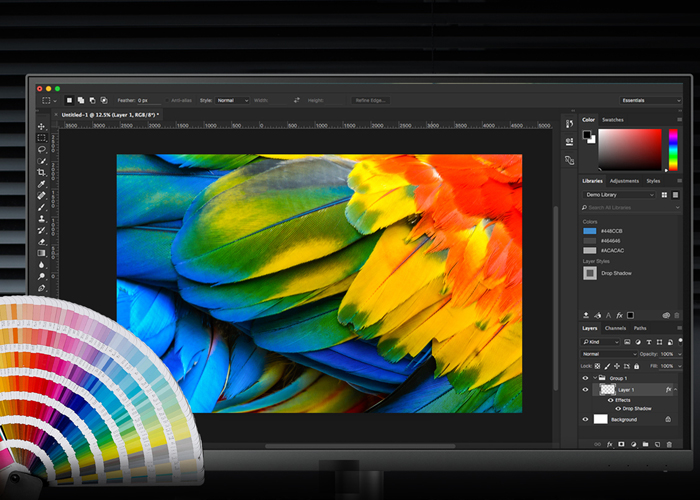
Task: Toggle the Anti-alias checkbox
Action: [x=167, y=100]
